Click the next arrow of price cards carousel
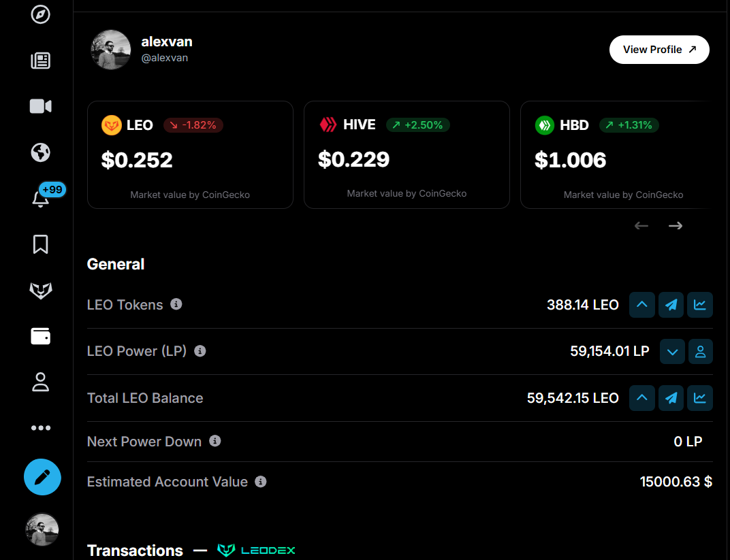This screenshot has height=560, width=730. point(676,226)
